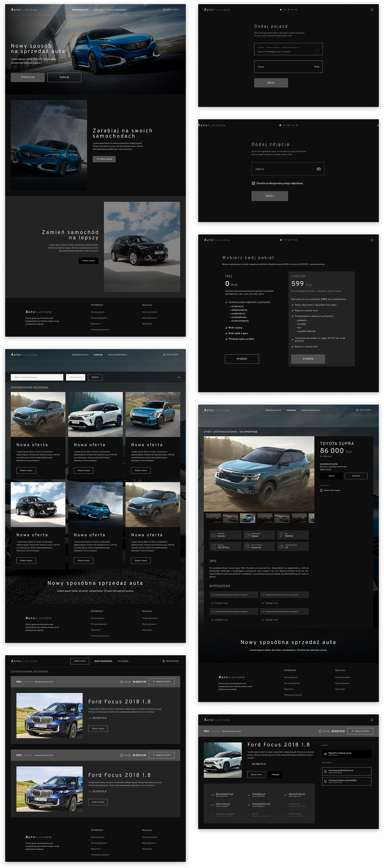Click the document icon of Umowa pośrednictwa
Screen dimensions: 384x868
click(x=325, y=771)
